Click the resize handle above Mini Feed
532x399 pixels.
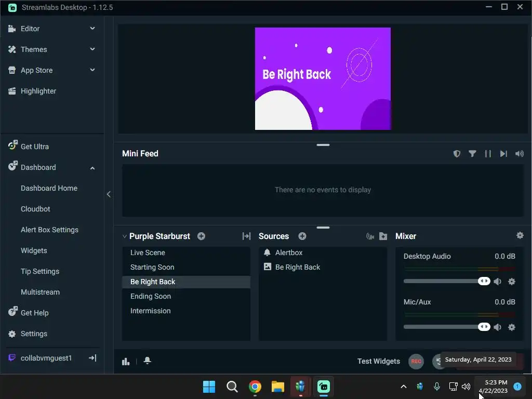(x=323, y=145)
